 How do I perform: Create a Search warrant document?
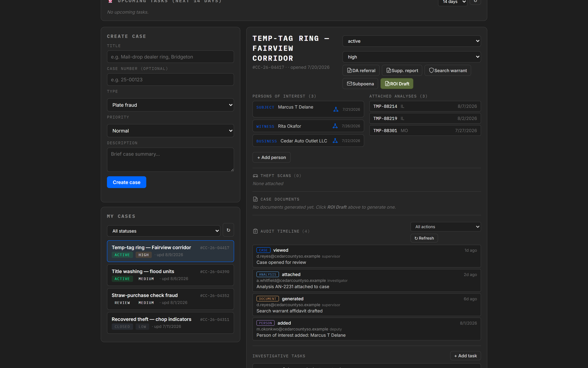click(448, 71)
